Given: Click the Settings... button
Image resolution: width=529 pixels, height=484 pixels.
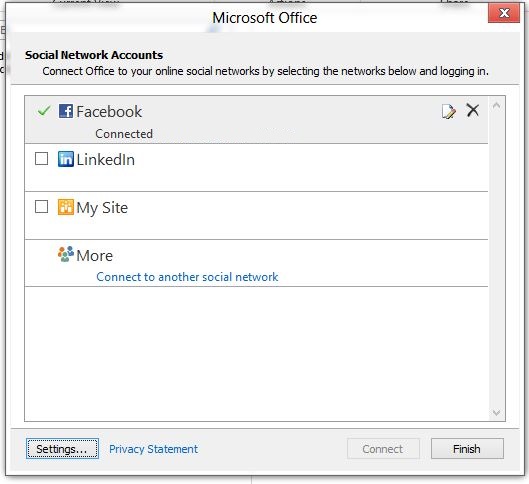Looking at the screenshot, I should [x=62, y=449].
